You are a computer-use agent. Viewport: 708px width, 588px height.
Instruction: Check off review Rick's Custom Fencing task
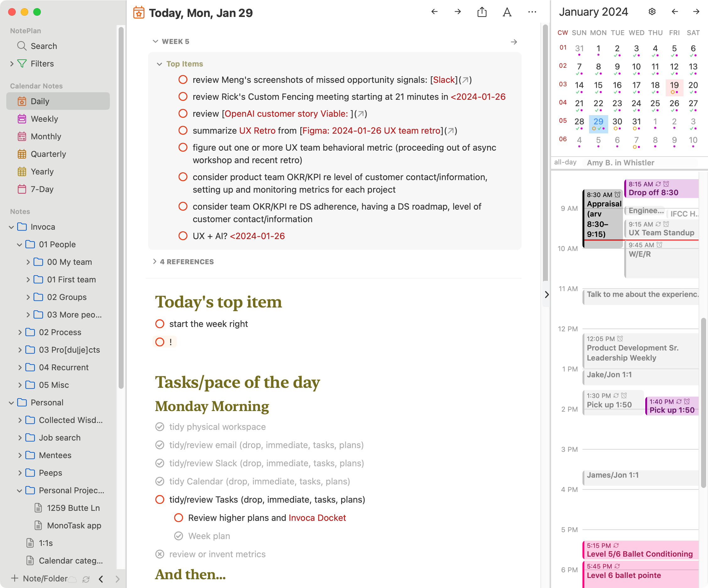tap(183, 96)
